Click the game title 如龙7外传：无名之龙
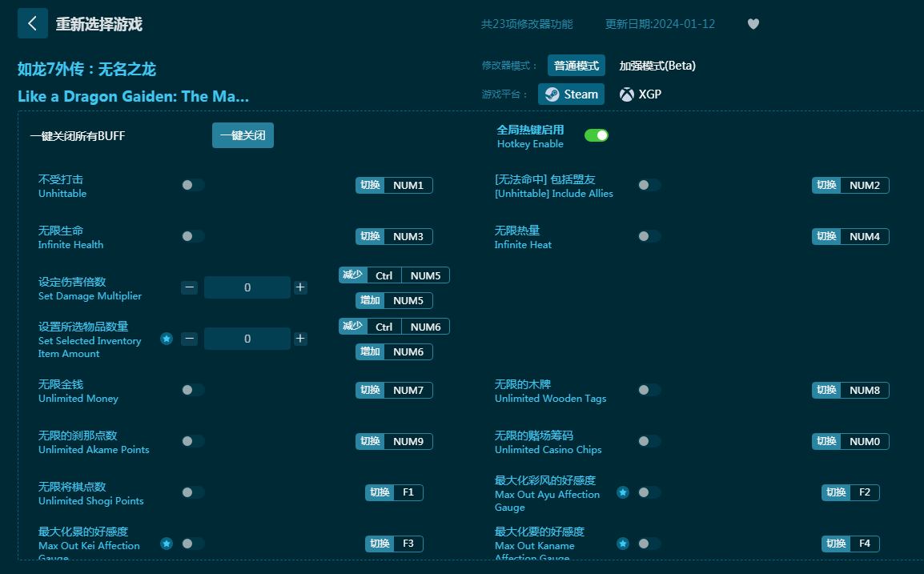Screen dimensions: 924x574 86,70
